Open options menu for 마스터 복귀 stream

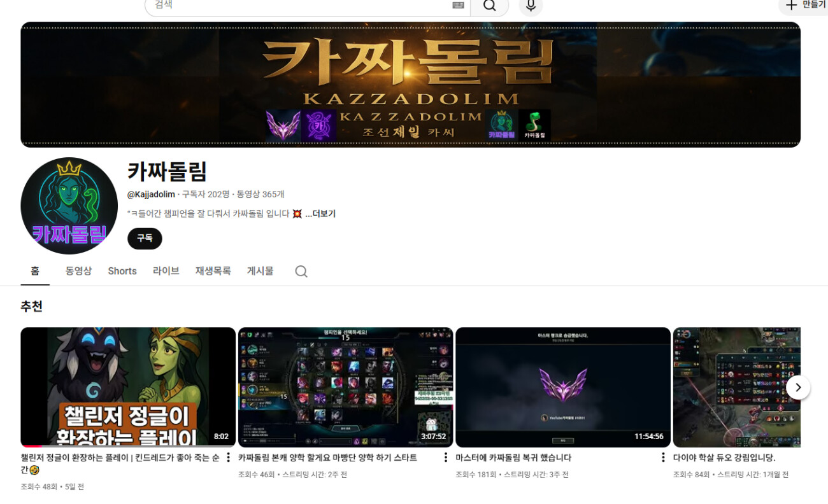[x=662, y=458]
